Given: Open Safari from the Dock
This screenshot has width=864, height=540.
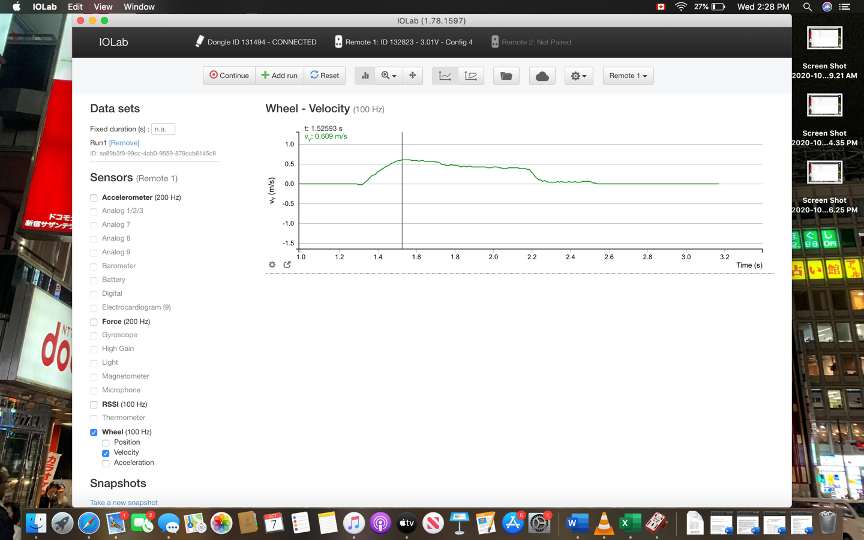Looking at the screenshot, I should coord(89,523).
